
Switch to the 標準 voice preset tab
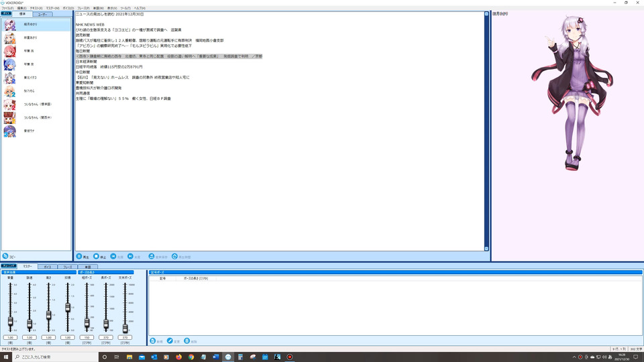22,14
